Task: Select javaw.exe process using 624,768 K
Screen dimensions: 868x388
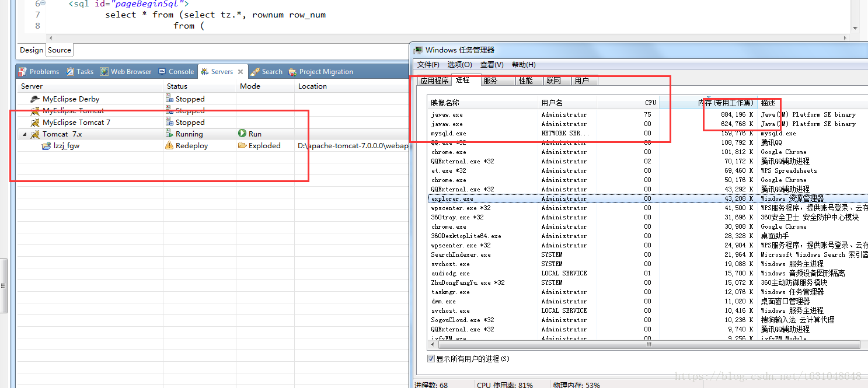Action: tap(648, 124)
